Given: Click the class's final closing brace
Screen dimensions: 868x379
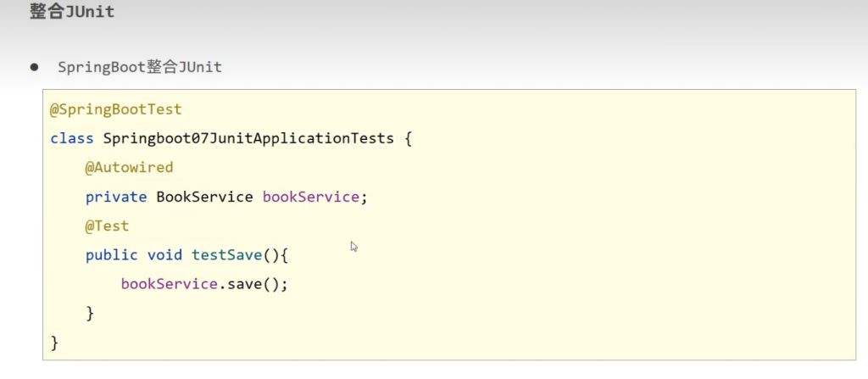Looking at the screenshot, I should 55,342.
